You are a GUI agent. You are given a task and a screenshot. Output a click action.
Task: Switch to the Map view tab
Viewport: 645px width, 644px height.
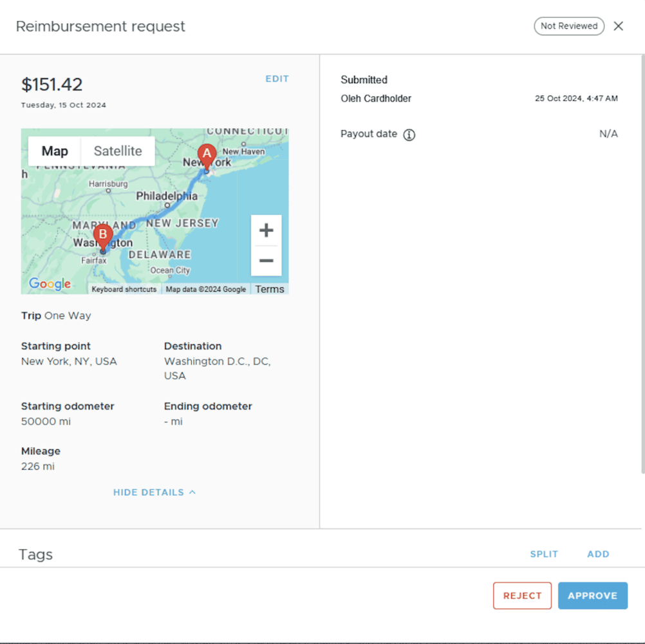click(x=54, y=151)
